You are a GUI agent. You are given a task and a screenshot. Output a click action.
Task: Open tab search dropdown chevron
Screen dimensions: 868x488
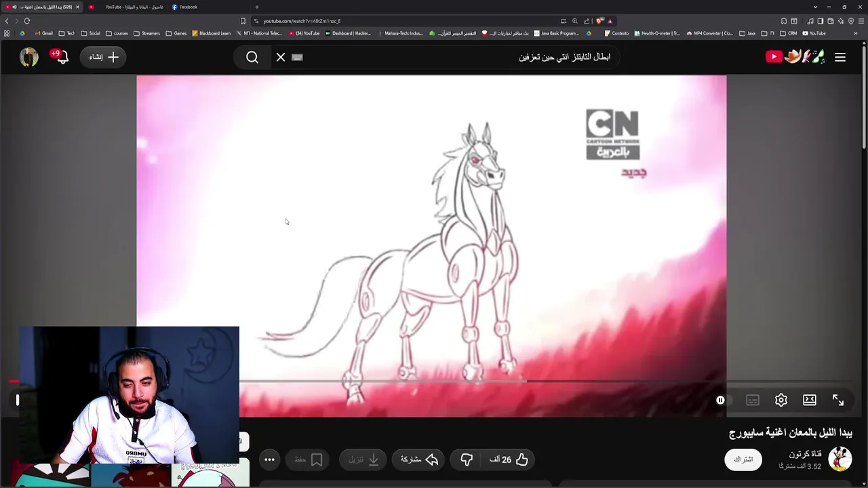pyautogui.click(x=816, y=7)
